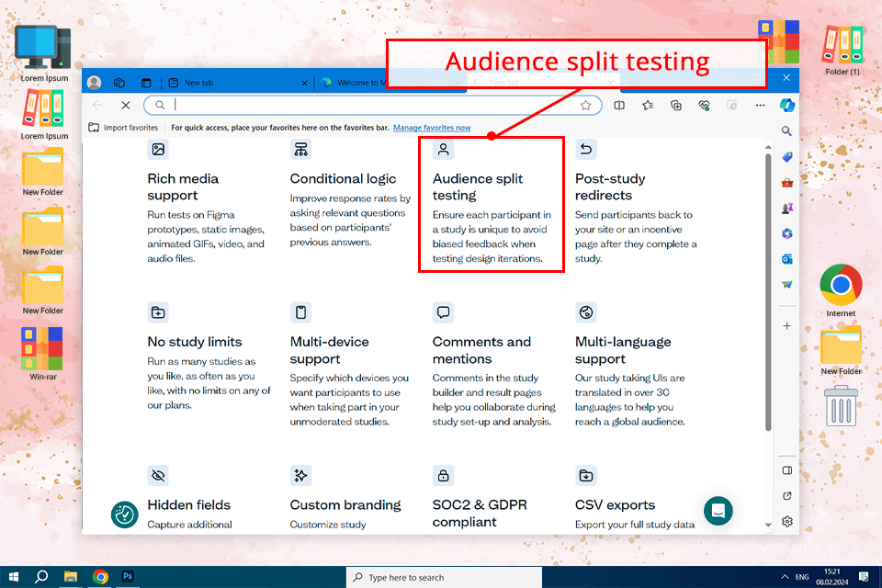Open sidebar settings gear icon
The height and width of the screenshot is (588, 882).
(786, 522)
